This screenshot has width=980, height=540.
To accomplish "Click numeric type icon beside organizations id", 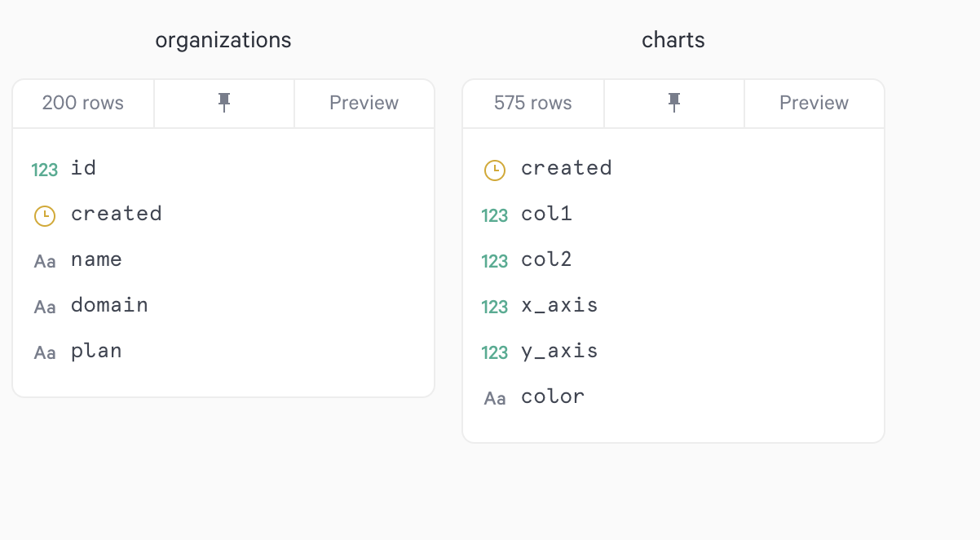I will pyautogui.click(x=45, y=170).
